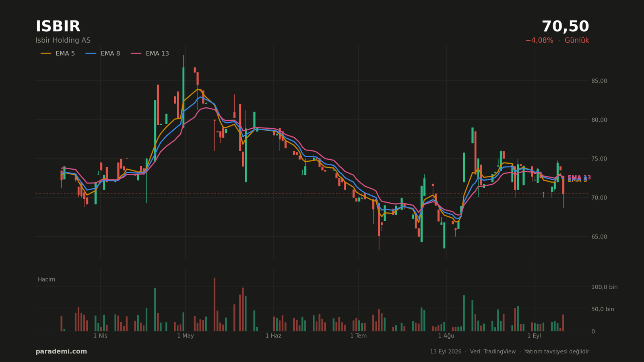Screen dimensions: 644x362
Task: Select the EMA 8 legend entry
Action: tap(103, 53)
